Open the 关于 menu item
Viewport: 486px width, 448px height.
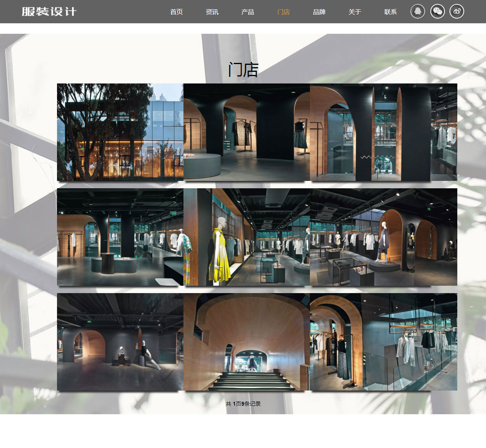[x=355, y=12]
